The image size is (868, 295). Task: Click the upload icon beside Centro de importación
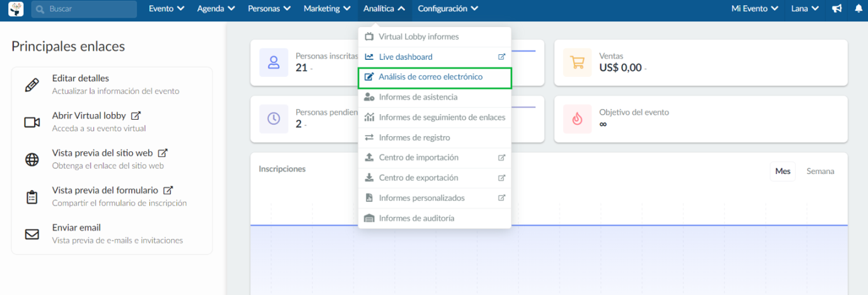(x=369, y=158)
